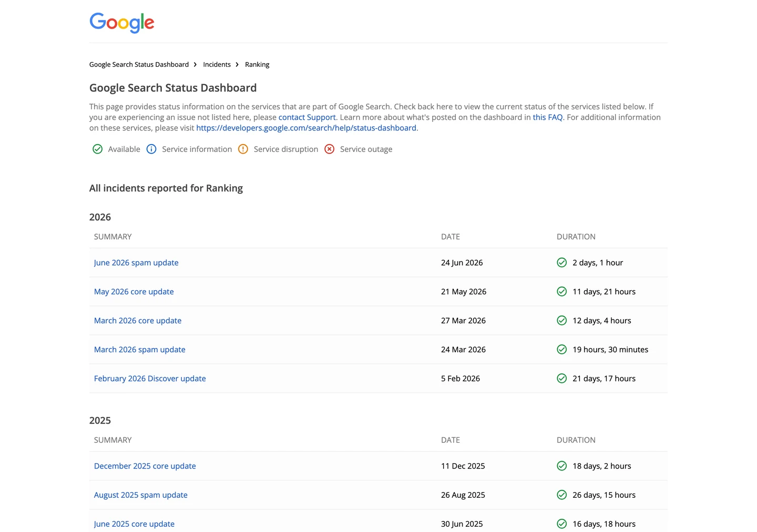Open the contact Support link
Image resolution: width=757 pixels, height=532 pixels.
pyautogui.click(x=307, y=117)
